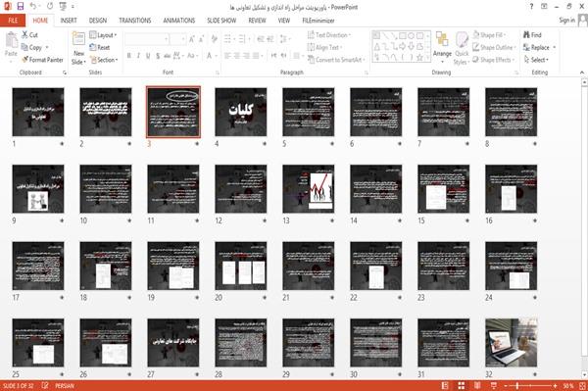Toggle Underline formatting
This screenshot has width=588, height=391.
point(148,56)
